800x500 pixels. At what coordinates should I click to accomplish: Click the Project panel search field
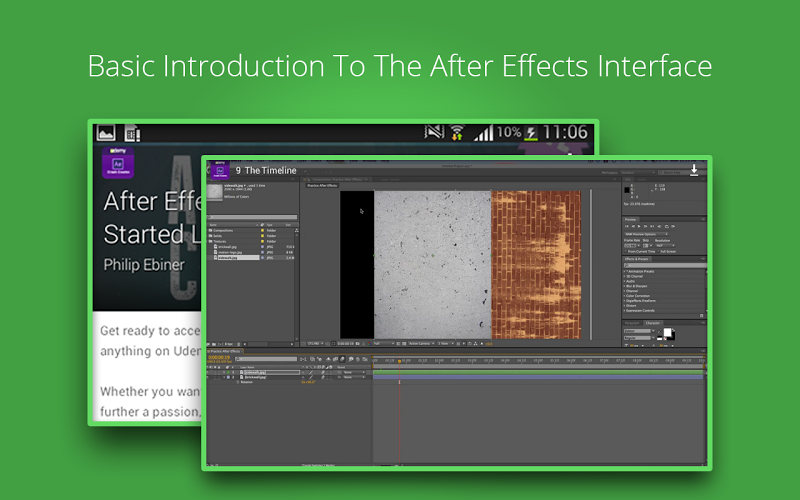[252, 217]
